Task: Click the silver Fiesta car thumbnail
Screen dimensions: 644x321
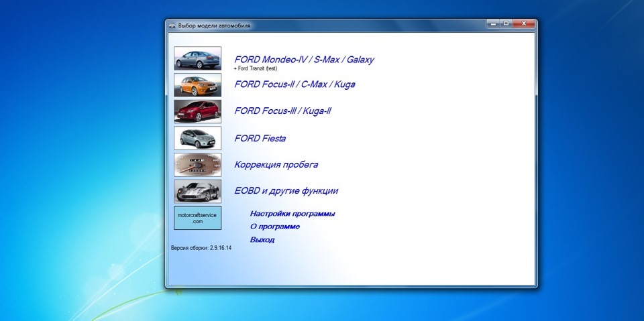Action: click(x=197, y=138)
